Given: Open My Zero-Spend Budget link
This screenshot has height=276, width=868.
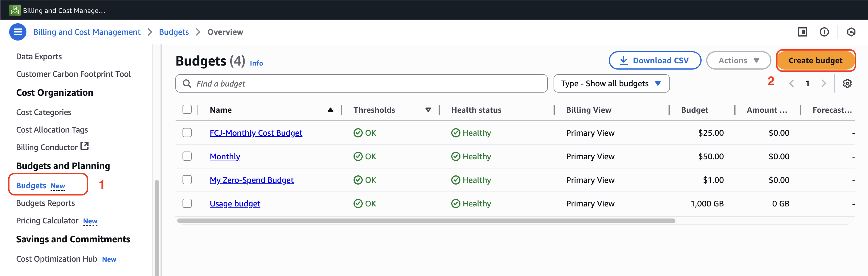Looking at the screenshot, I should pyautogui.click(x=251, y=180).
